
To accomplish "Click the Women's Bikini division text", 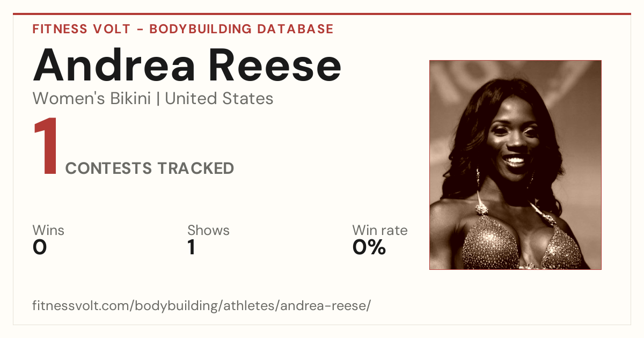I will tap(92, 99).
